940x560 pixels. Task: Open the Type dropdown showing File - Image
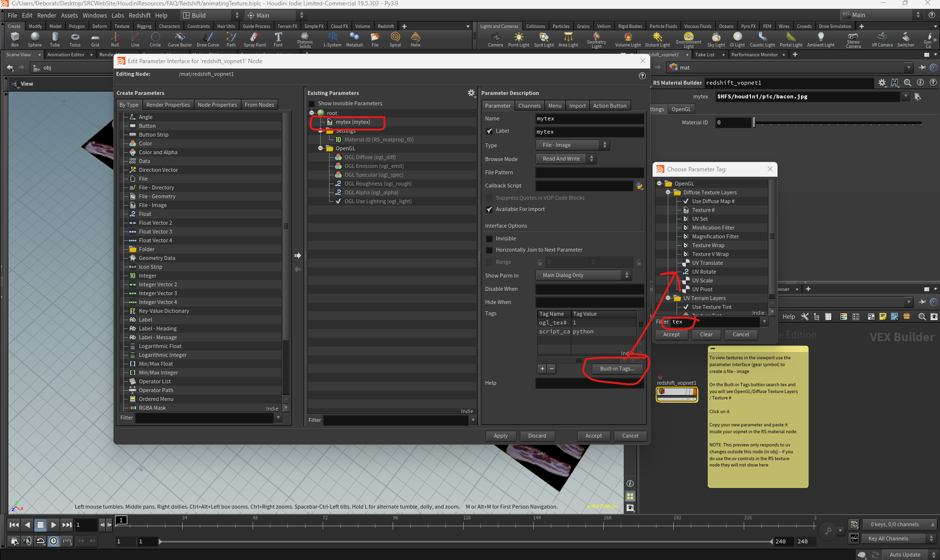click(x=572, y=145)
